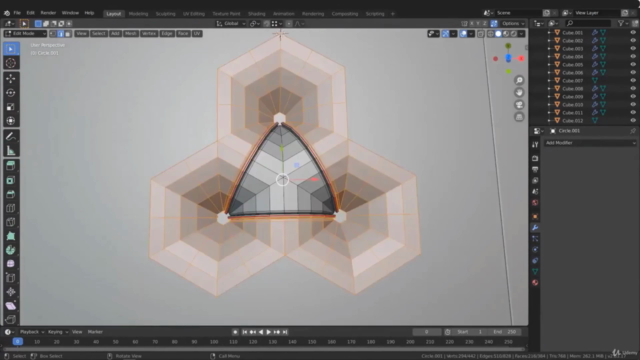Choose the Bevel tool

(x=11, y=194)
